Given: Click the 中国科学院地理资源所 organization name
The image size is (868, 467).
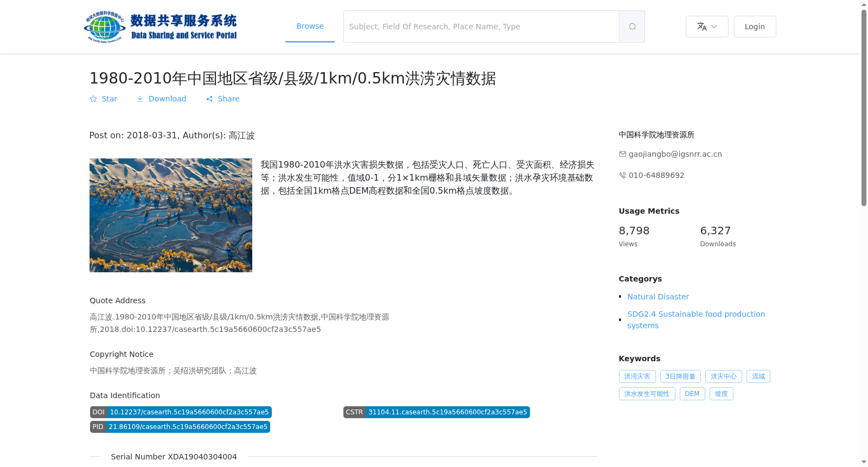Looking at the screenshot, I should [656, 135].
